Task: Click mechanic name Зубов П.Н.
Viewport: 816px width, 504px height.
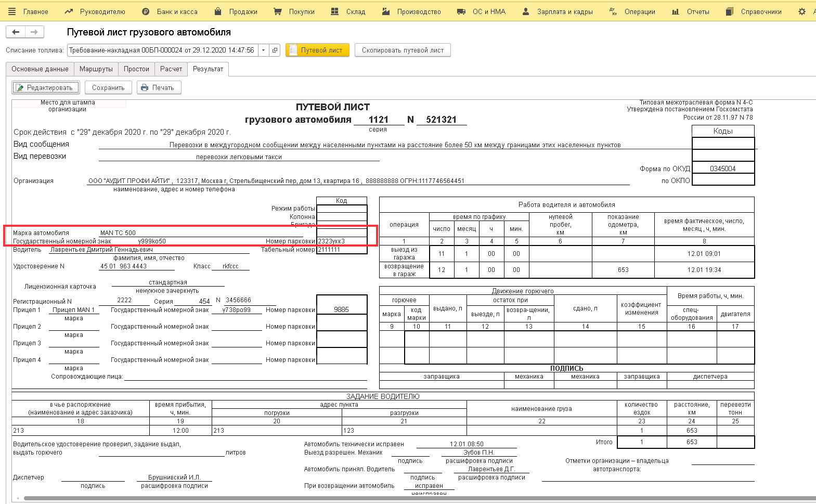Action: pyautogui.click(x=479, y=453)
